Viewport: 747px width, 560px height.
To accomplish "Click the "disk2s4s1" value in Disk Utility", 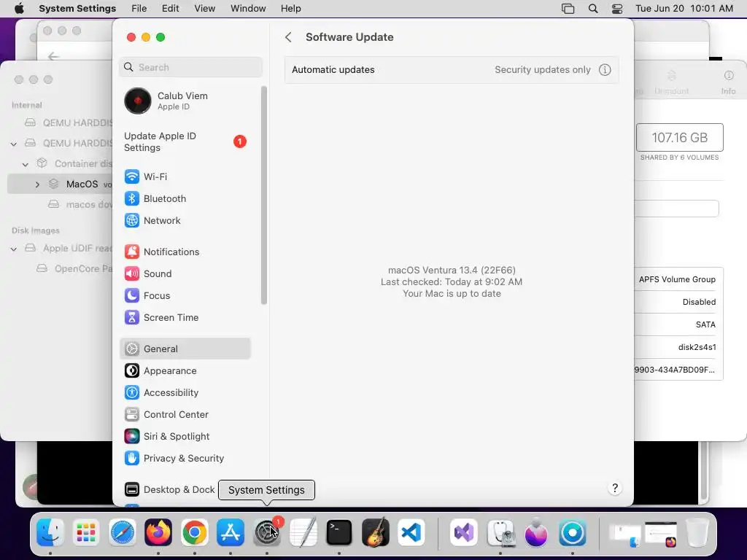I will click(697, 347).
